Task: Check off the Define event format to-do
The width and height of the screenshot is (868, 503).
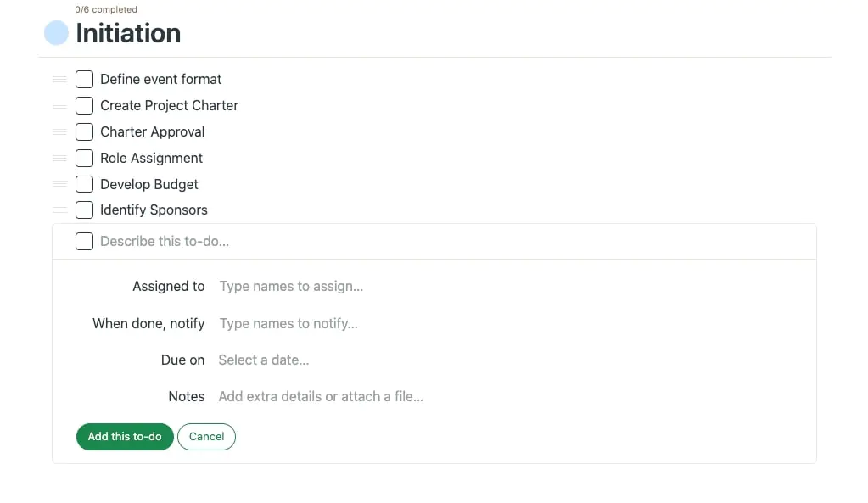Action: pyautogui.click(x=84, y=79)
